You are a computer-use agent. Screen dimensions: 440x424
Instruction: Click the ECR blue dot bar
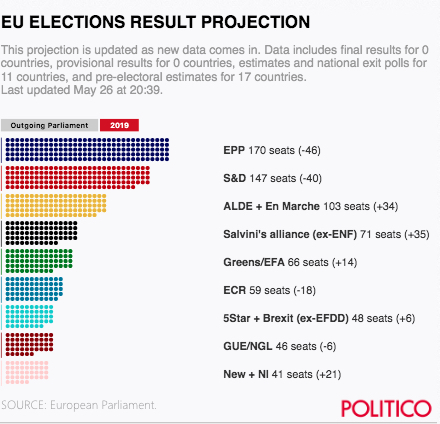[x=34, y=289]
